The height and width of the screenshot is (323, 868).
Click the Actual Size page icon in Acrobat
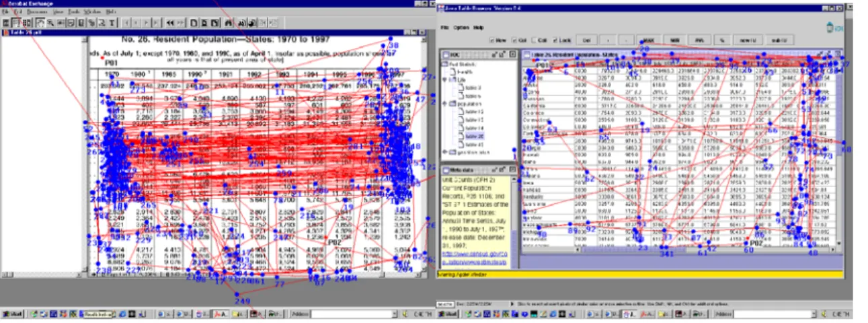coord(194,22)
